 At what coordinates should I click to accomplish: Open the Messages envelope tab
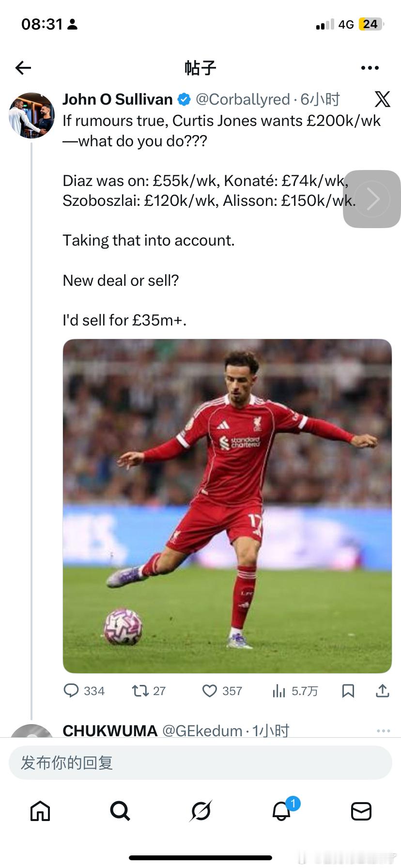point(361,810)
